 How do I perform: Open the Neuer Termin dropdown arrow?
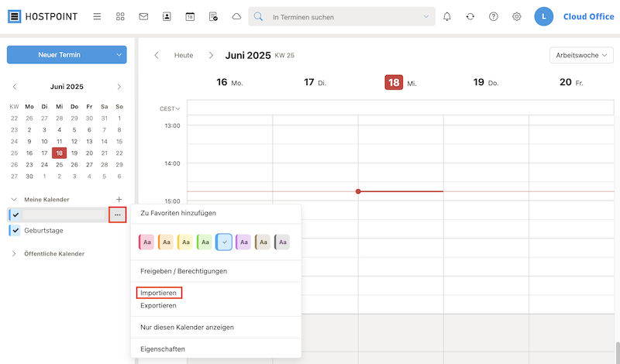pos(119,55)
